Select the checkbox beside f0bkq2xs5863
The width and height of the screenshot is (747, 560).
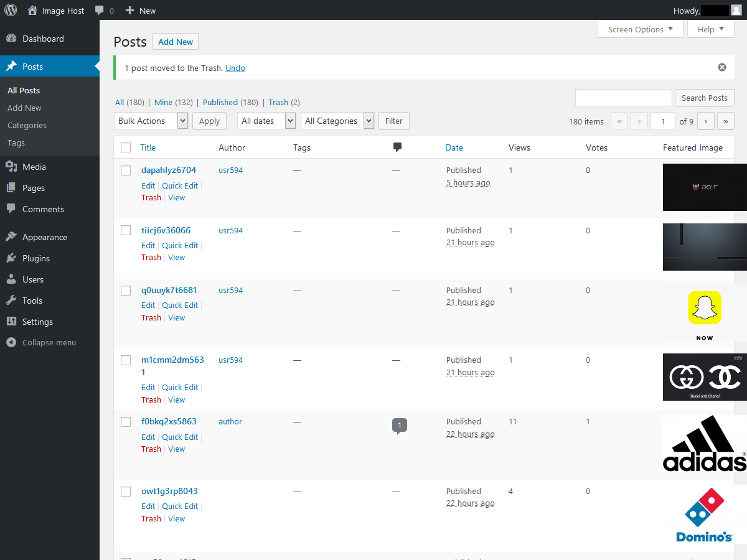click(x=126, y=422)
